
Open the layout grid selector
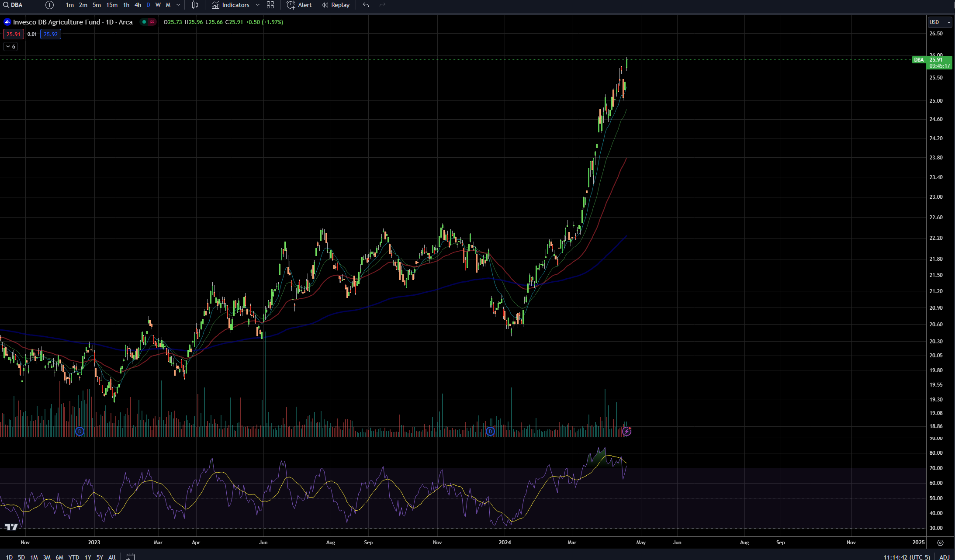[270, 5]
